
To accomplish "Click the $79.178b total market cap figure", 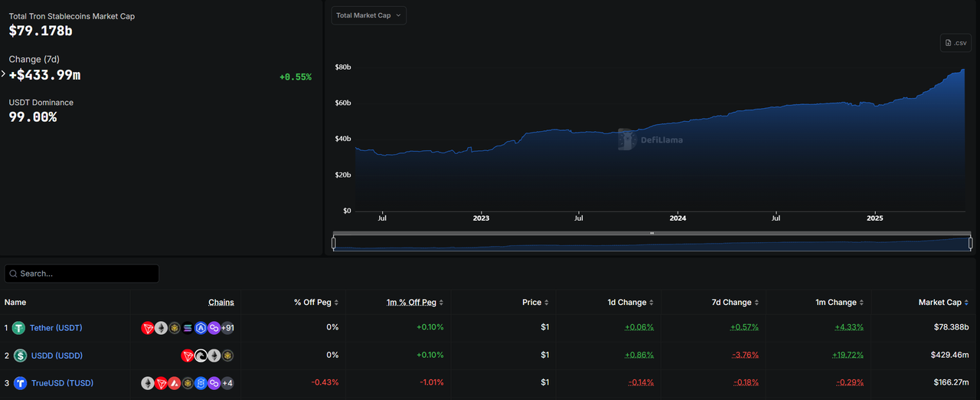I will tap(41, 31).
